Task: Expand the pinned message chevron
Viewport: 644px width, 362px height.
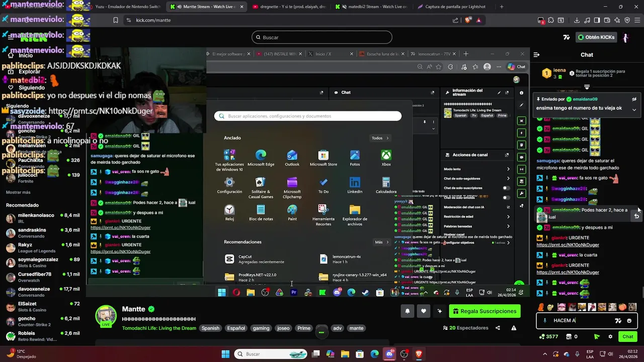Action: click(634, 109)
